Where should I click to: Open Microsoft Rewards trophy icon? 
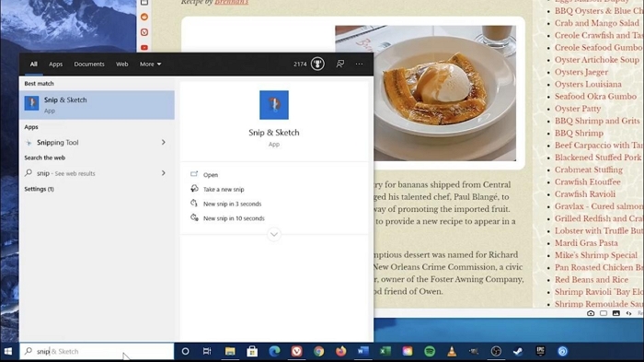coord(317,64)
